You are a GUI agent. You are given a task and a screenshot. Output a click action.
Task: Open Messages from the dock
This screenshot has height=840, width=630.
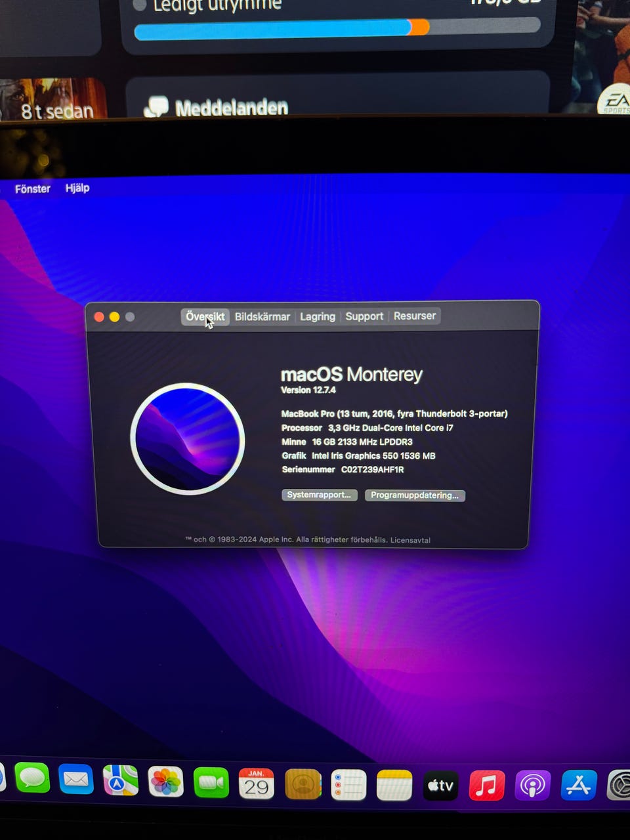[32, 779]
